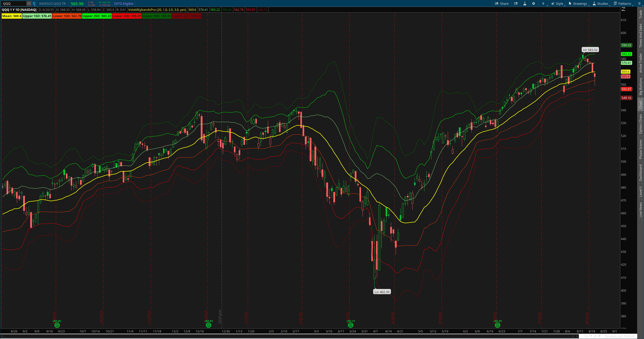
Task: Click the EXTO Eligible link
Action: pyautogui.click(x=123, y=4)
